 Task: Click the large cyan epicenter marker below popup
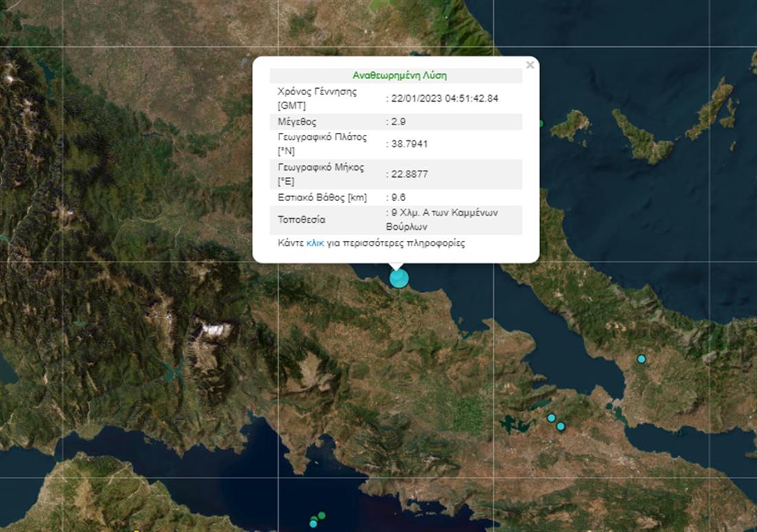point(398,278)
